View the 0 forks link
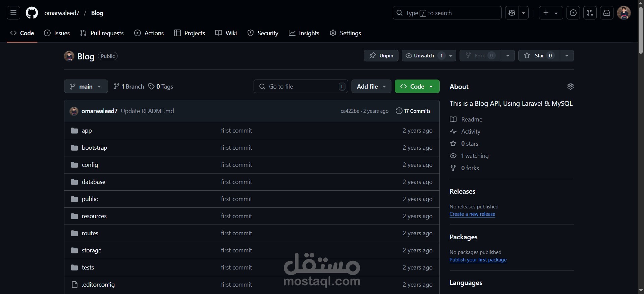 465,168
